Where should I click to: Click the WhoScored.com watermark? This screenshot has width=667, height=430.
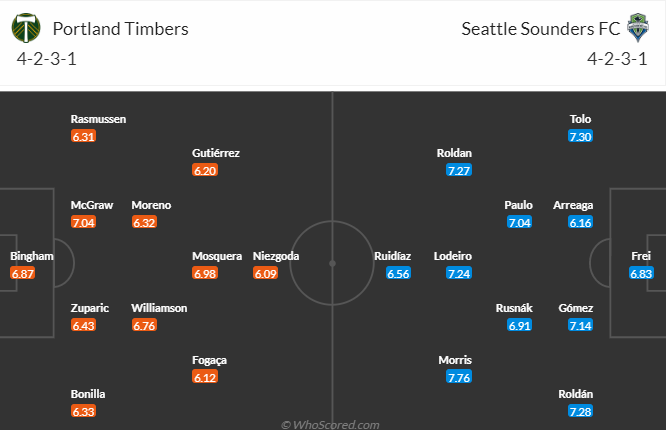click(x=330, y=424)
